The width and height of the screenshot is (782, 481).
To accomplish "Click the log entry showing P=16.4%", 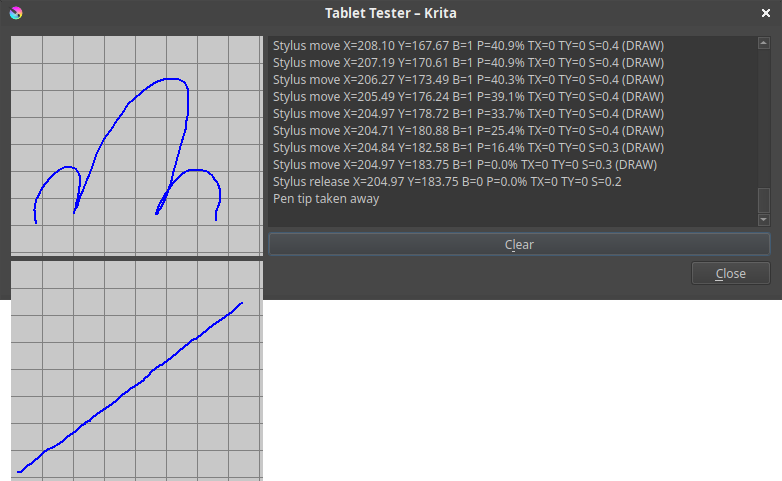I will pos(468,147).
